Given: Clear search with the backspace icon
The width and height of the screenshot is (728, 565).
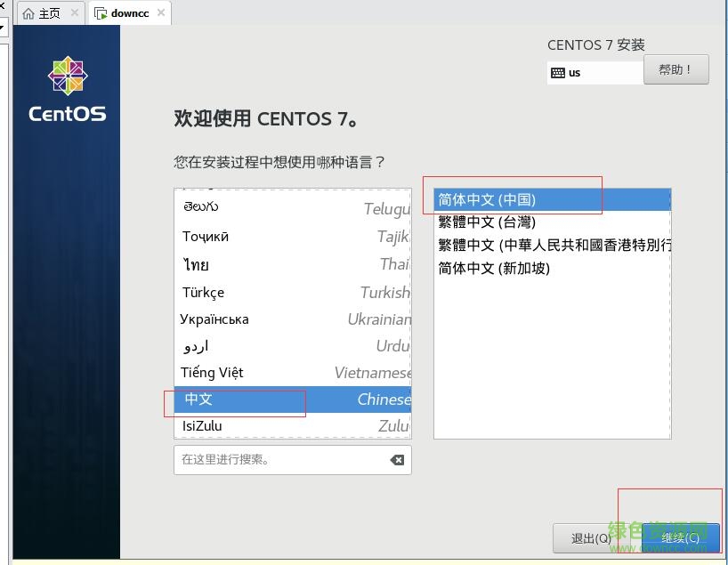Looking at the screenshot, I should (x=397, y=460).
